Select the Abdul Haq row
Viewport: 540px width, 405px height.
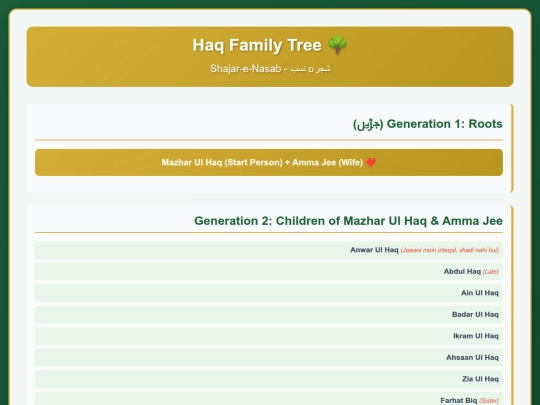point(269,271)
